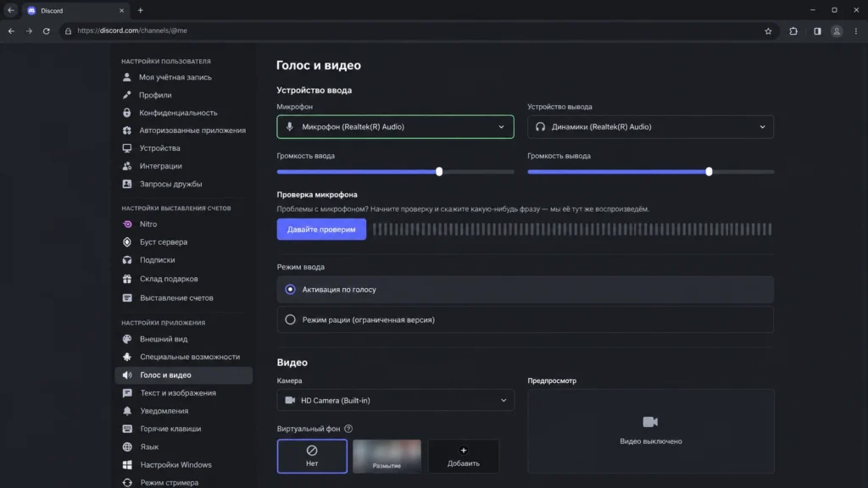868x488 pixels.
Task: Select Активация по голосу input mode
Action: tap(525, 290)
